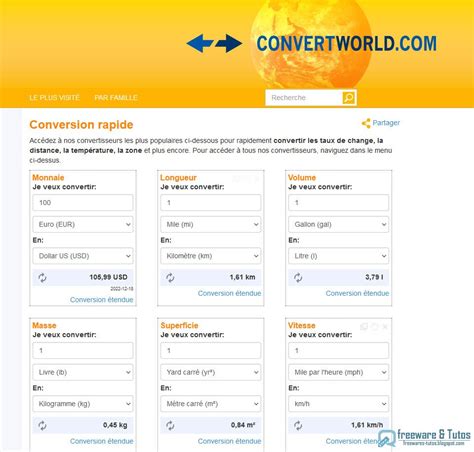Refresh the Masse conversion result
This screenshot has height=452, width=474.
(x=42, y=425)
